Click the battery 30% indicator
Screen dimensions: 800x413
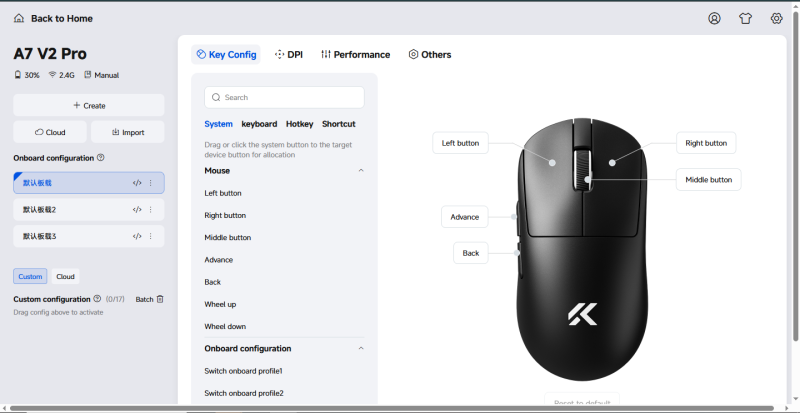click(x=27, y=75)
